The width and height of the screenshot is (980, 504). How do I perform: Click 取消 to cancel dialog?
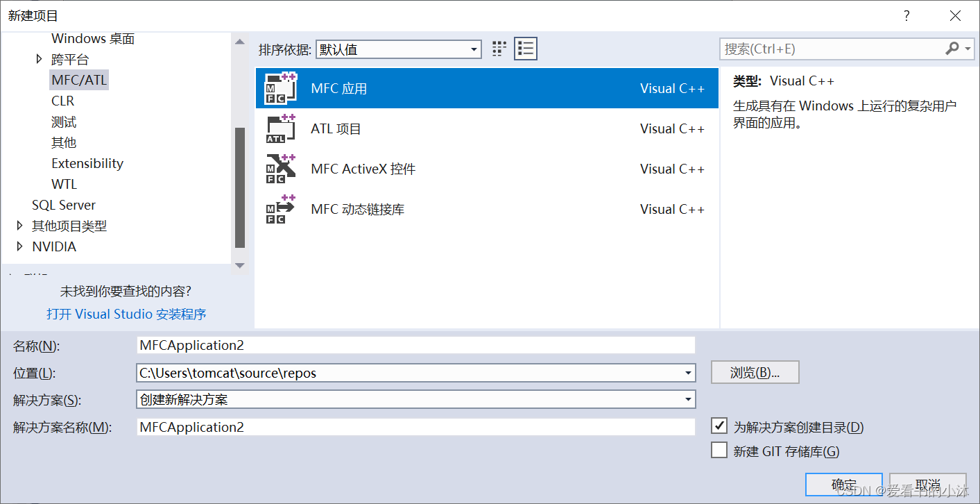pyautogui.click(x=928, y=485)
